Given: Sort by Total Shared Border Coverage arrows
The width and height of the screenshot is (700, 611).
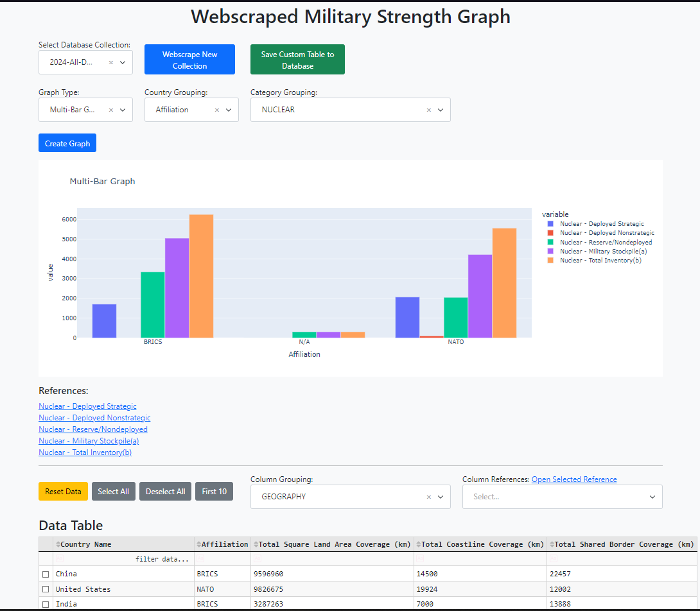Looking at the screenshot, I should (552, 544).
